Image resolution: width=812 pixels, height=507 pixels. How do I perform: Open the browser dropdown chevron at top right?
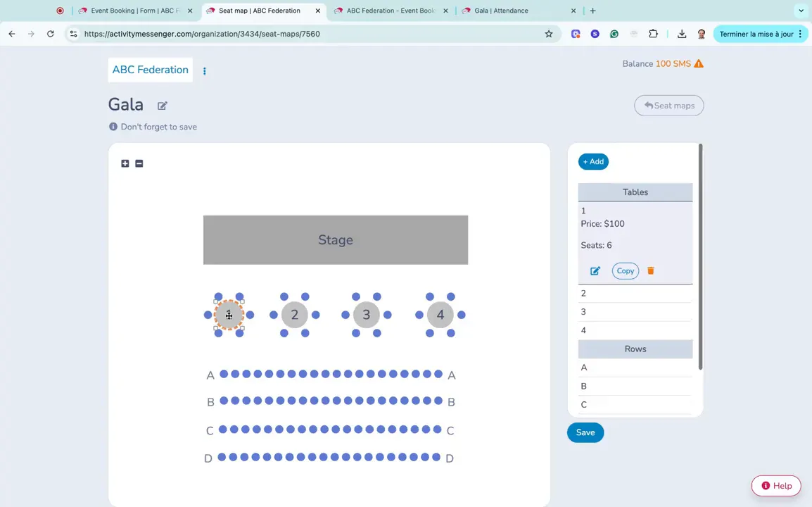[800, 11]
